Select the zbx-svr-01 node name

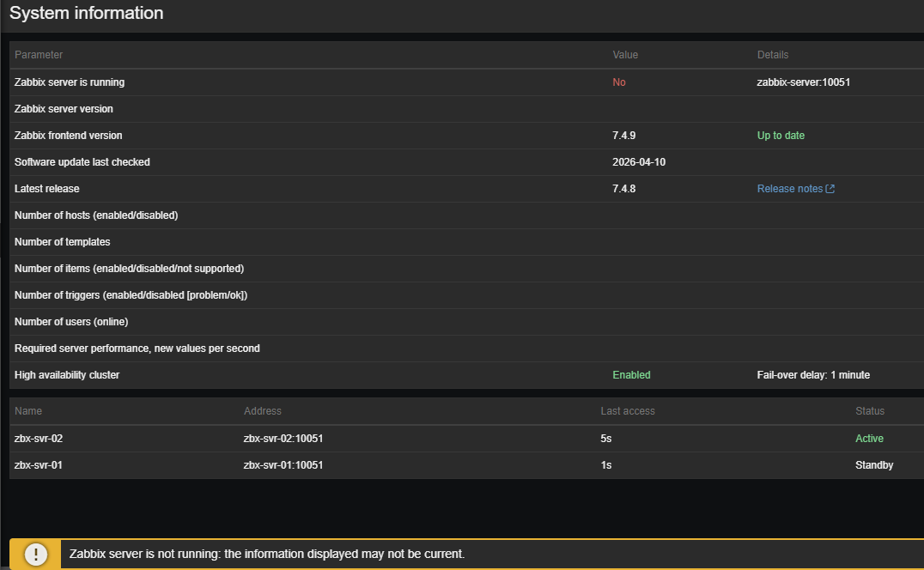coord(39,465)
